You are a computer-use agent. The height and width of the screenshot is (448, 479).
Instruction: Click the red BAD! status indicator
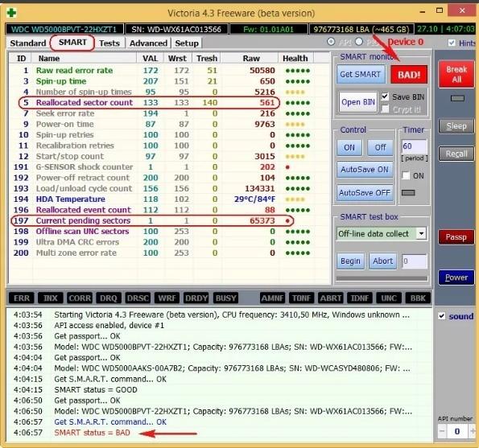coord(409,75)
